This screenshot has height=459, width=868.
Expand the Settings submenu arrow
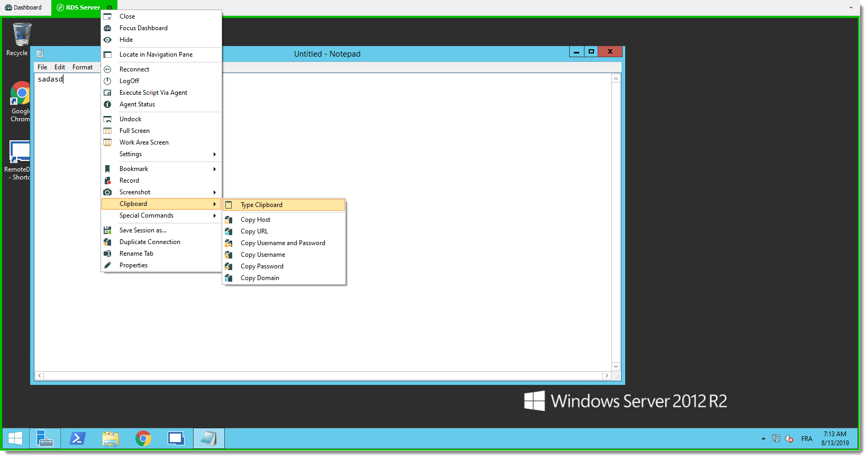click(x=214, y=154)
